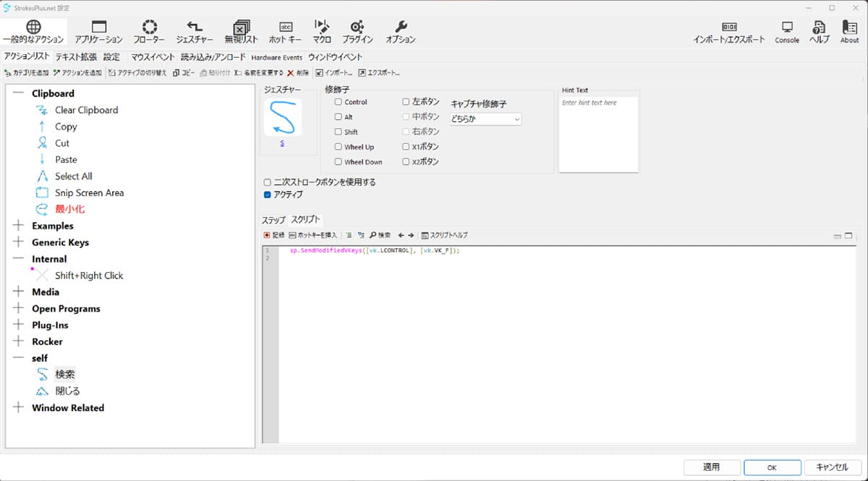Click アクションを追加 toolbar button
The image size is (868, 481).
[77, 73]
